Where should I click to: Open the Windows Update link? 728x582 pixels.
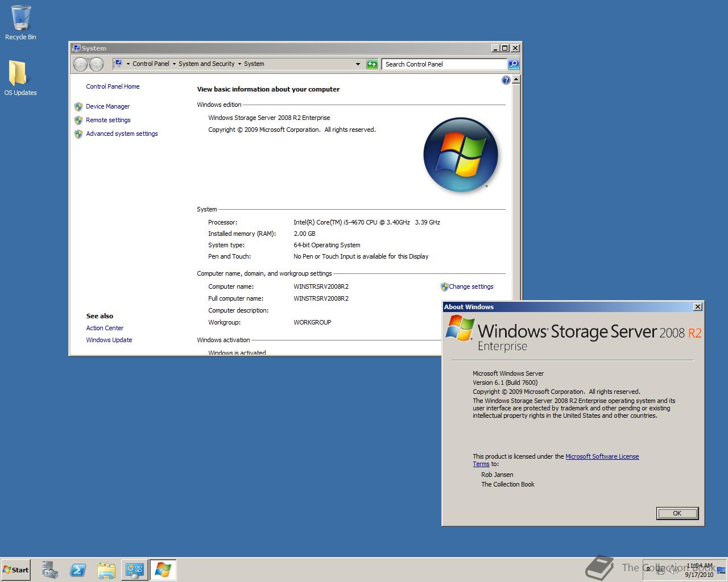pyautogui.click(x=109, y=340)
